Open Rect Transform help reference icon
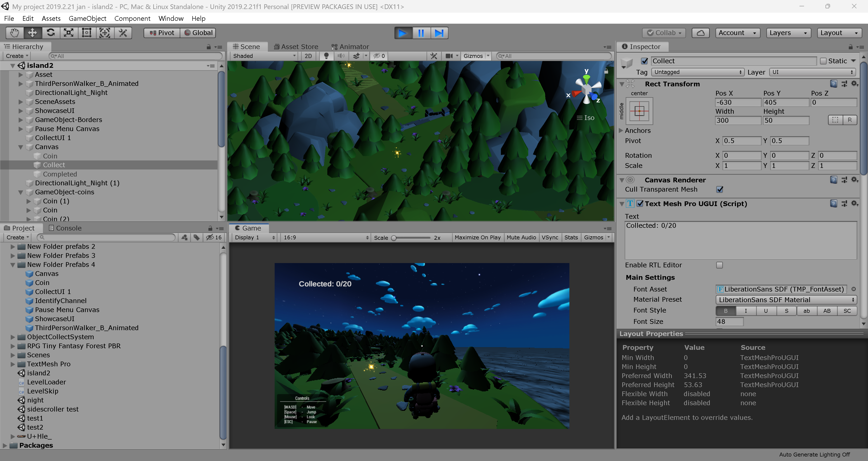This screenshot has width=868, height=461. (834, 84)
